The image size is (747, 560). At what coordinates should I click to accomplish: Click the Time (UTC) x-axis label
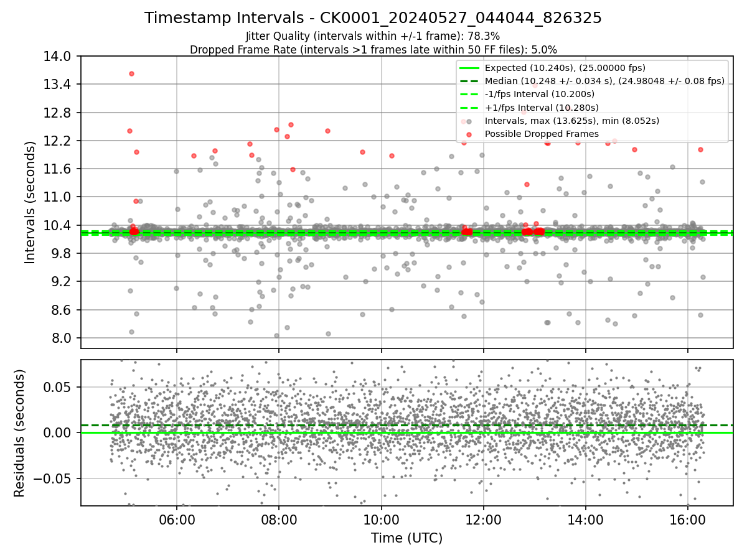point(406,538)
